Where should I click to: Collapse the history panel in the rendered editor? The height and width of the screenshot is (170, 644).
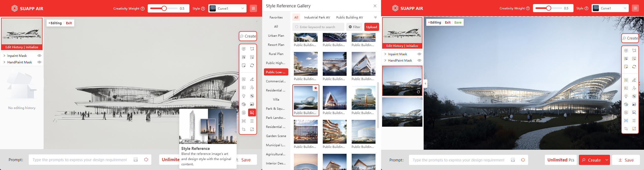[425, 84]
